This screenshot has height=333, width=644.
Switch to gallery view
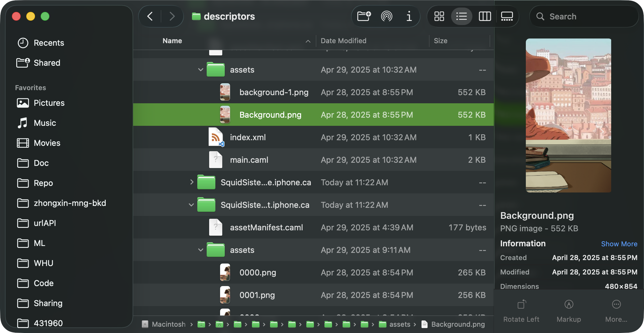[507, 16]
